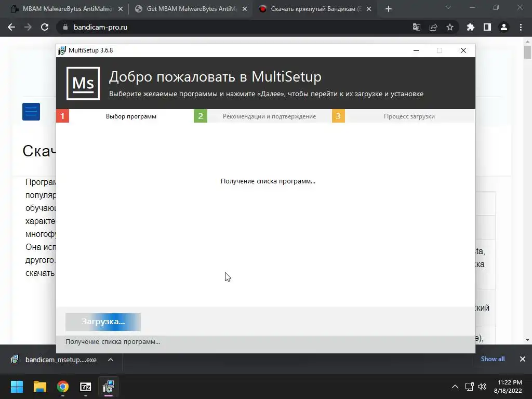Open the volume tray icon
The image size is (532, 399).
[482, 387]
